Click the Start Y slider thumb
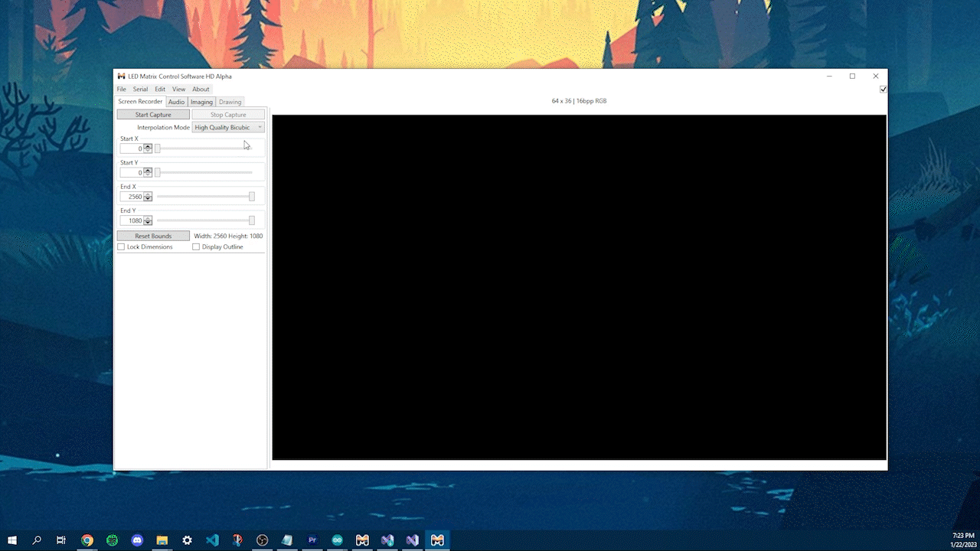 158,172
